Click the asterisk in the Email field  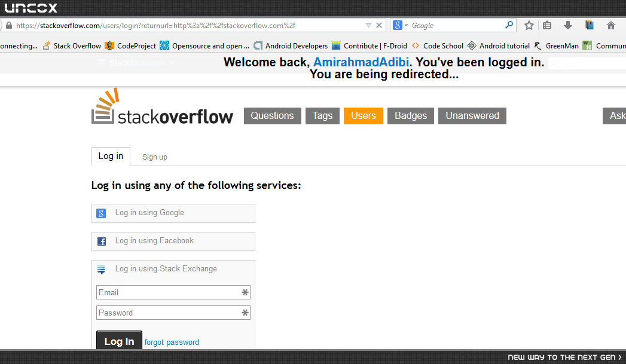click(x=245, y=292)
